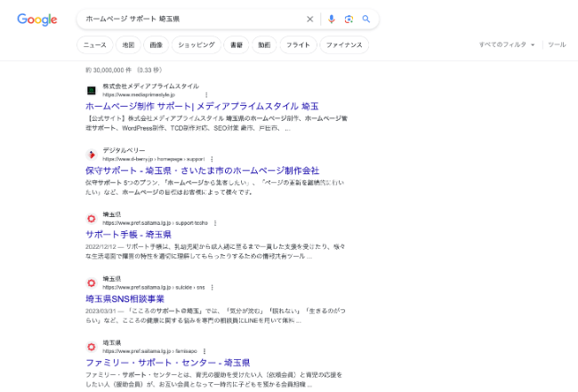The image size is (578, 392).
Task: Open ファミリー・サポート・センター - 埼玉県 link
Action: point(168,363)
